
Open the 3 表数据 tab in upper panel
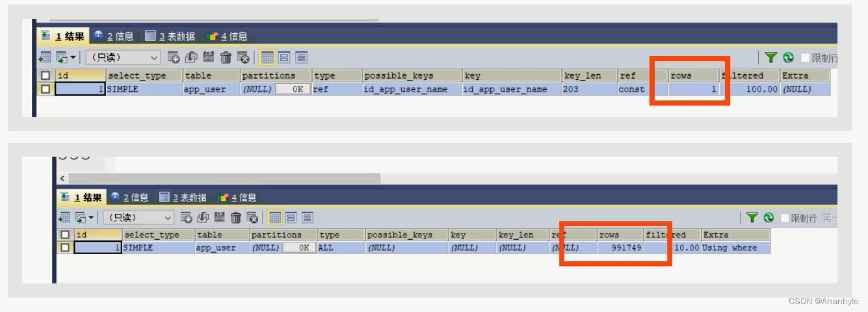click(x=170, y=36)
